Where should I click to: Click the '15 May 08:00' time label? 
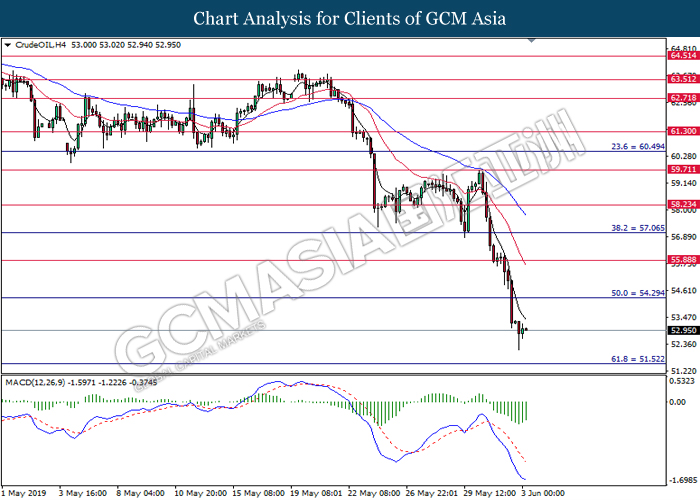click(258, 493)
